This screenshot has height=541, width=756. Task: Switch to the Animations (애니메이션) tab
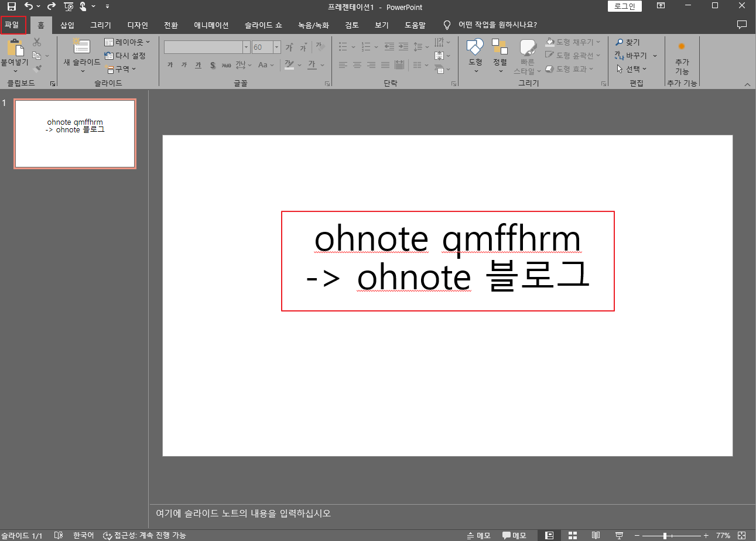pyautogui.click(x=211, y=25)
